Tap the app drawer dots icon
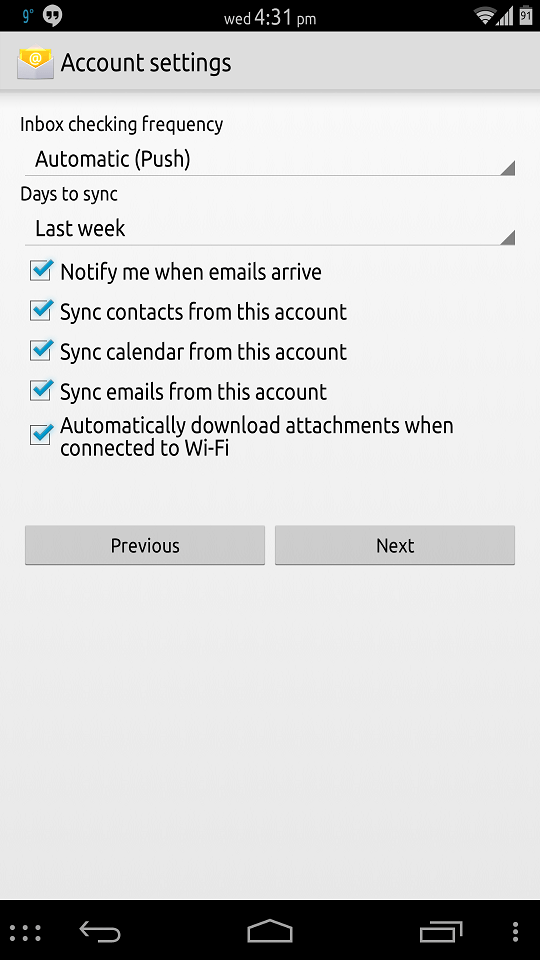Viewport: 540px width, 960px height. (x=25, y=932)
